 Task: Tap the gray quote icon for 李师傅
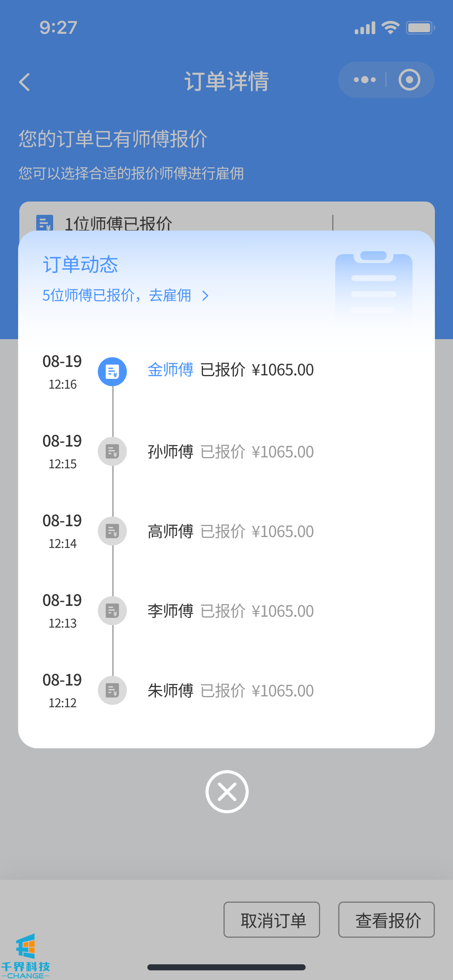[112, 611]
